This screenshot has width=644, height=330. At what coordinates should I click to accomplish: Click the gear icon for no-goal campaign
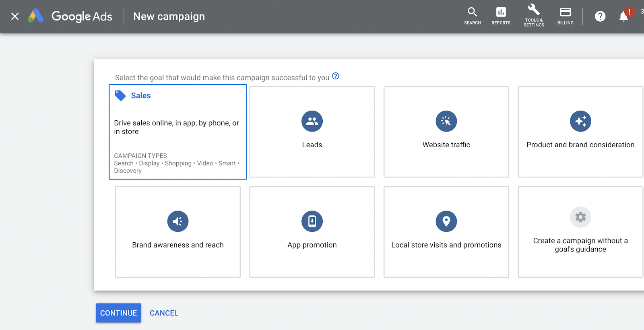coord(580,217)
